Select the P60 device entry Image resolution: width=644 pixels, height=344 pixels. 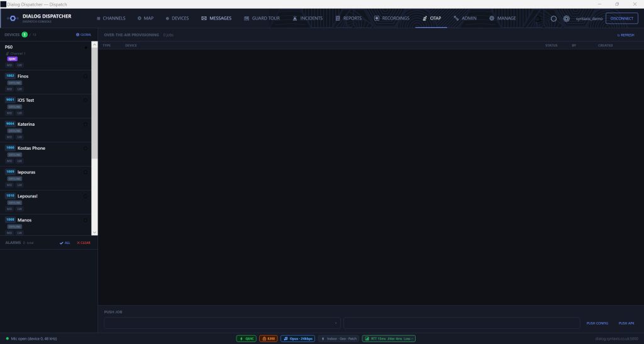pyautogui.click(x=45, y=55)
